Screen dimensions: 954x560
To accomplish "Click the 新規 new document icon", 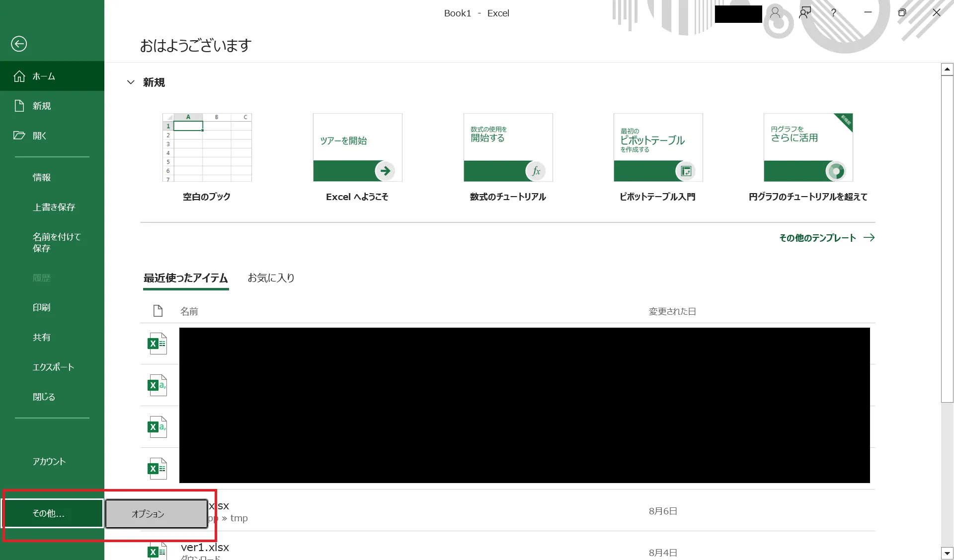I will 19,106.
